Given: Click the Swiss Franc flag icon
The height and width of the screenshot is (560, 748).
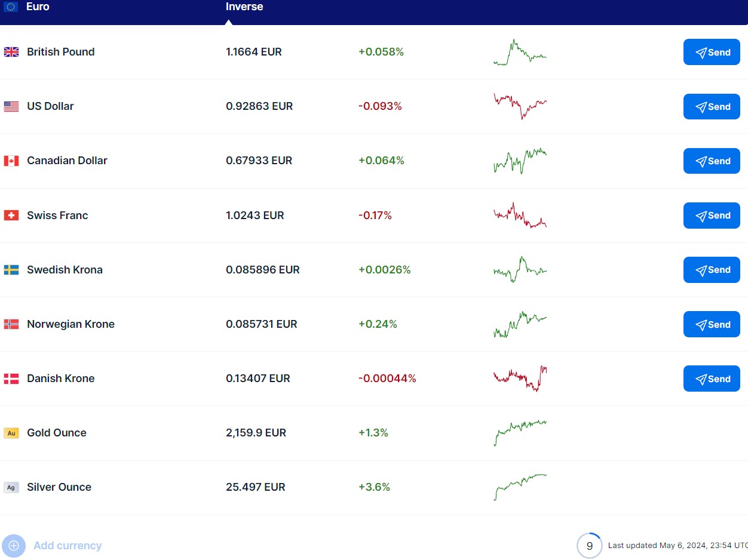Looking at the screenshot, I should point(11,216).
